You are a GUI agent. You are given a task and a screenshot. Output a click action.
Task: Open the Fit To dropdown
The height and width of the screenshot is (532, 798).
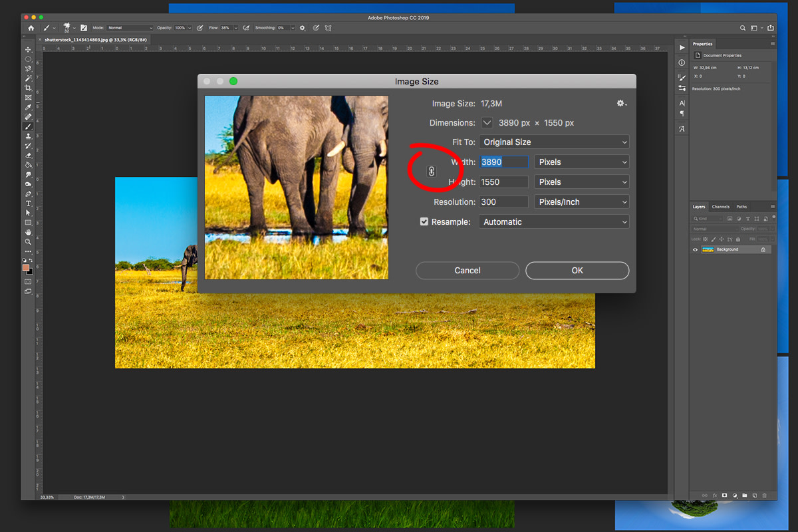pyautogui.click(x=554, y=142)
